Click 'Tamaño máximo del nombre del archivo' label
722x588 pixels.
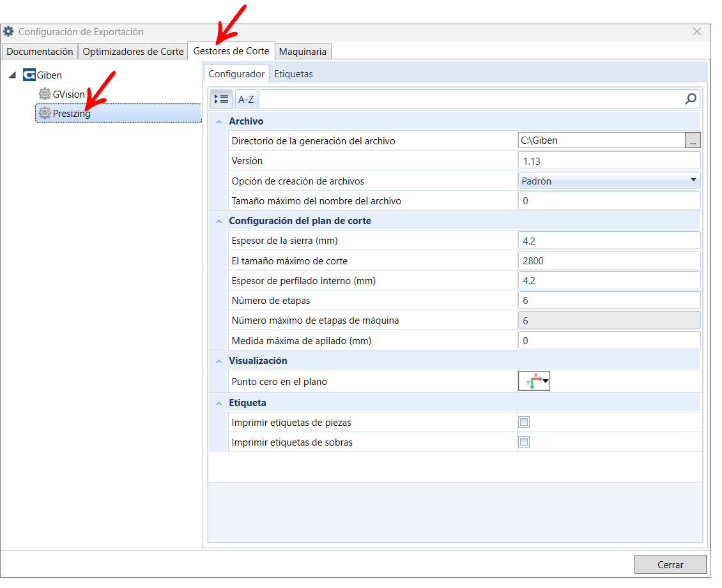click(316, 201)
